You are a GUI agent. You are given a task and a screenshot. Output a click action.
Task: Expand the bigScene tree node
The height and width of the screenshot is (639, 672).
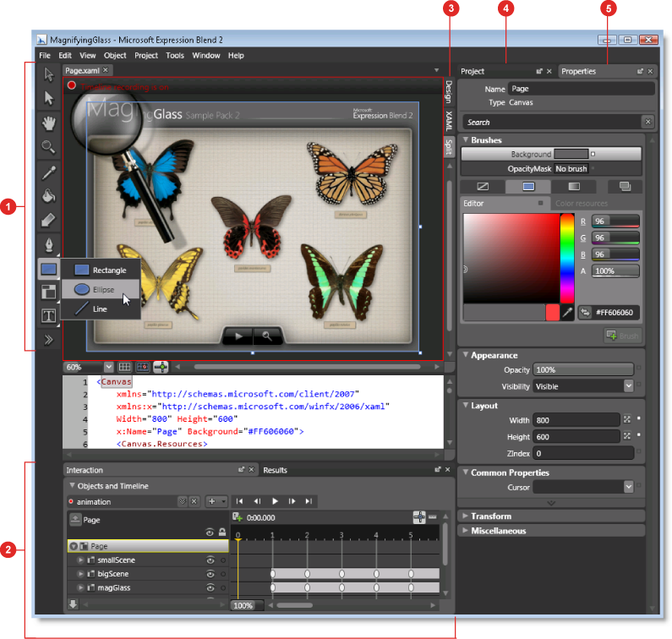point(80,574)
